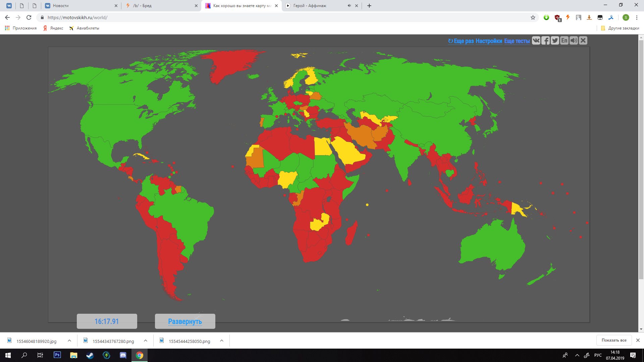Open 'Еще тесты' link

coord(517,41)
